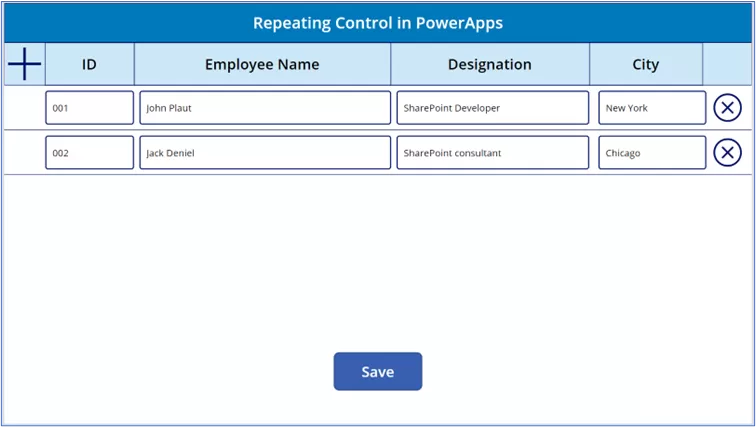Image resolution: width=756 pixels, height=427 pixels.
Task: Click the plus icon to add a row
Action: tap(24, 65)
